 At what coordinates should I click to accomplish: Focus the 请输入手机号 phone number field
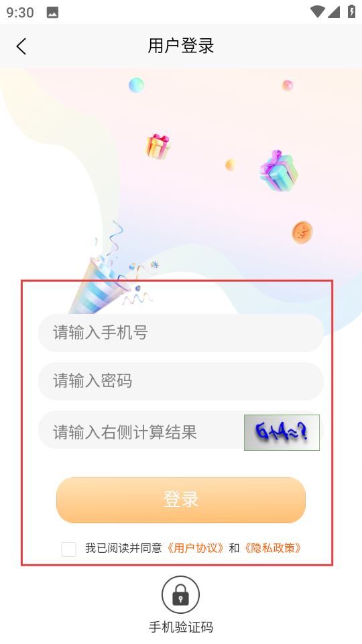[x=181, y=333]
